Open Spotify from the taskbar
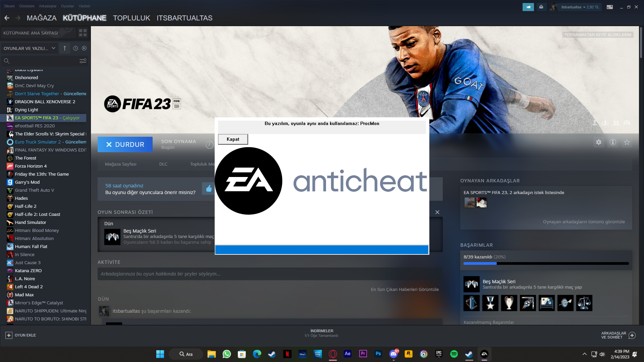The width and height of the screenshot is (644, 362). click(x=454, y=354)
